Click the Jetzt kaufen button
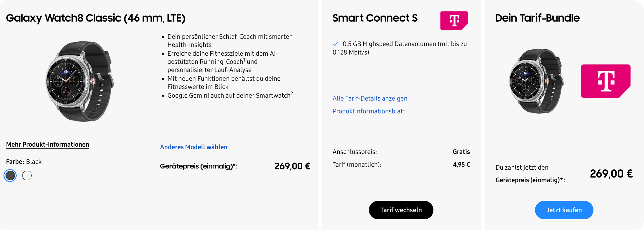Image resolution: width=644 pixels, height=230 pixels. (564, 210)
